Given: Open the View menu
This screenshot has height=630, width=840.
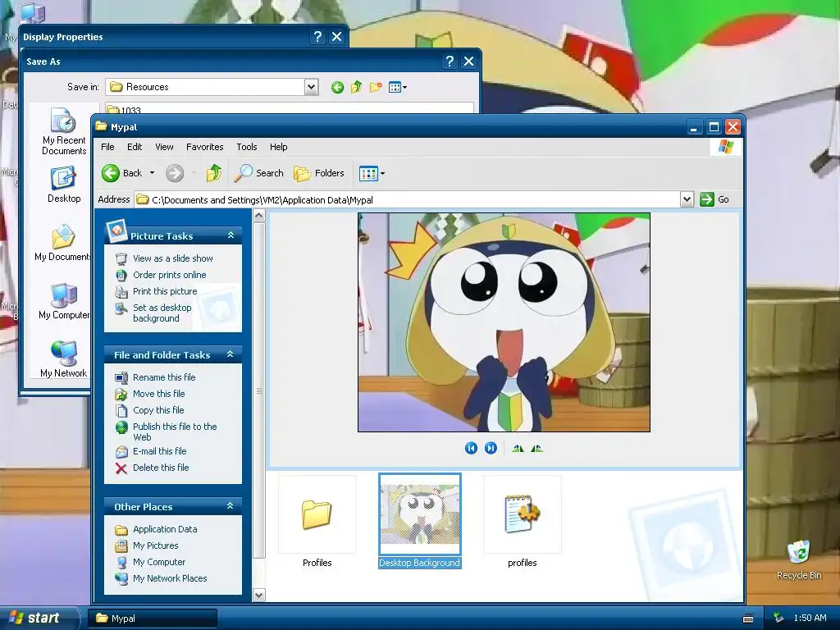Looking at the screenshot, I should coord(164,147).
